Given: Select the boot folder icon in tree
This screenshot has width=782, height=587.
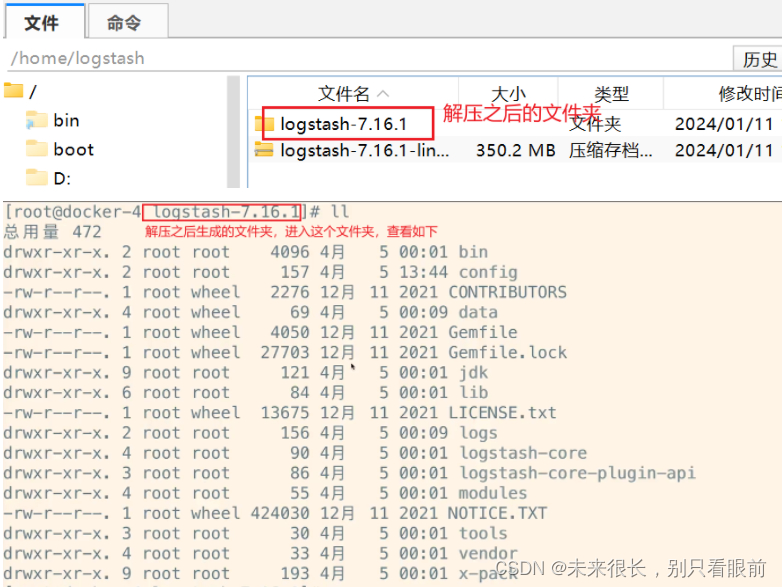Looking at the screenshot, I should click(x=36, y=149).
